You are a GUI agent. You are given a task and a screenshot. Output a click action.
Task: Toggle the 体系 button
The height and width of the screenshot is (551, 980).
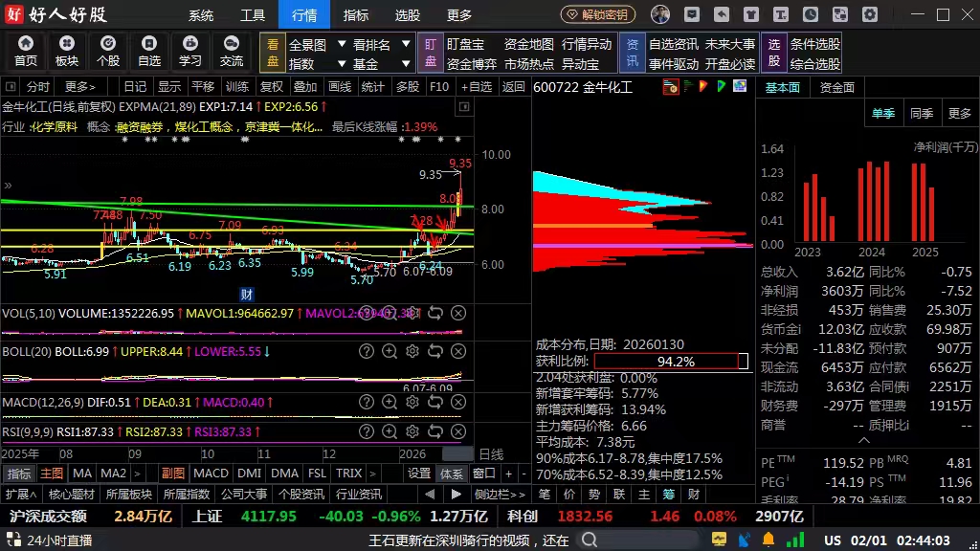pos(452,474)
